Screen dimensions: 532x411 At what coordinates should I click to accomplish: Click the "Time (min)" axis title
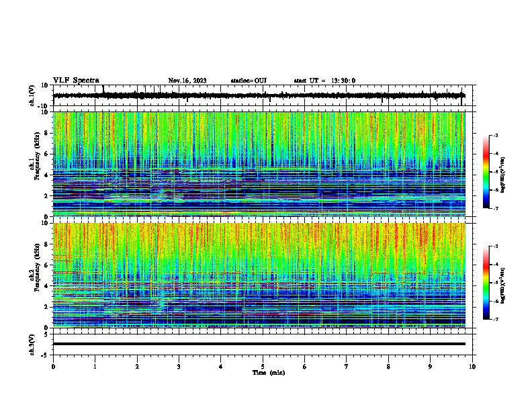tap(269, 373)
